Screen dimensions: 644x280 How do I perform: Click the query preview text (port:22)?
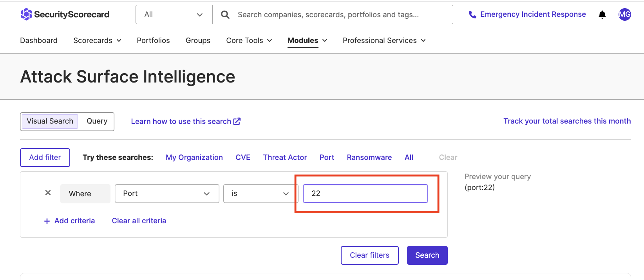point(479,187)
